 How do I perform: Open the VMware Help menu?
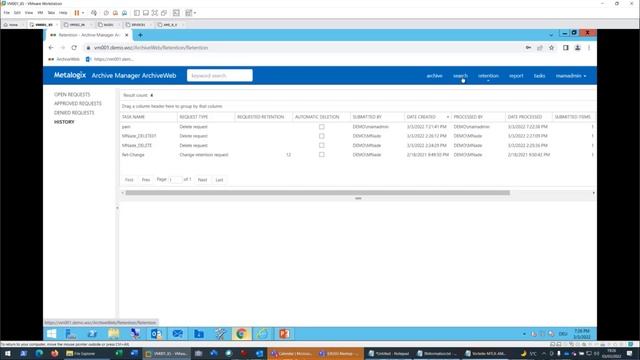click(x=63, y=13)
